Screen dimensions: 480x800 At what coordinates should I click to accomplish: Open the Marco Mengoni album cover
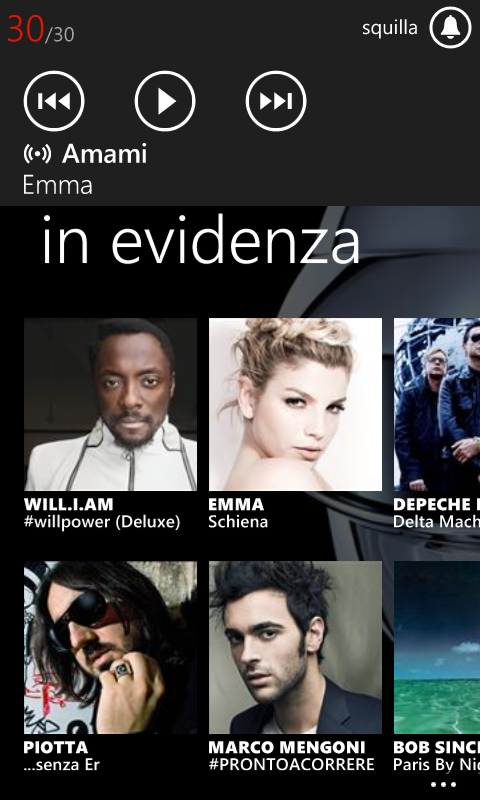click(295, 647)
